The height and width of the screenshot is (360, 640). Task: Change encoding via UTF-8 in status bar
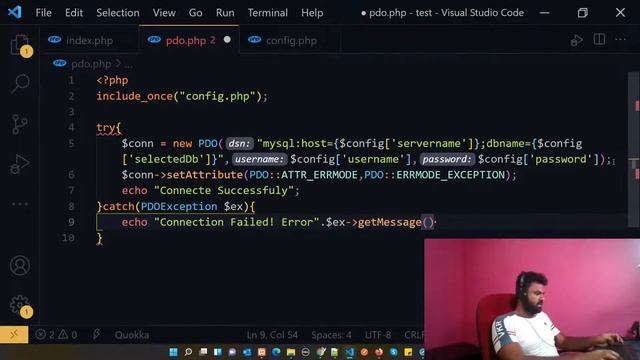(378, 335)
